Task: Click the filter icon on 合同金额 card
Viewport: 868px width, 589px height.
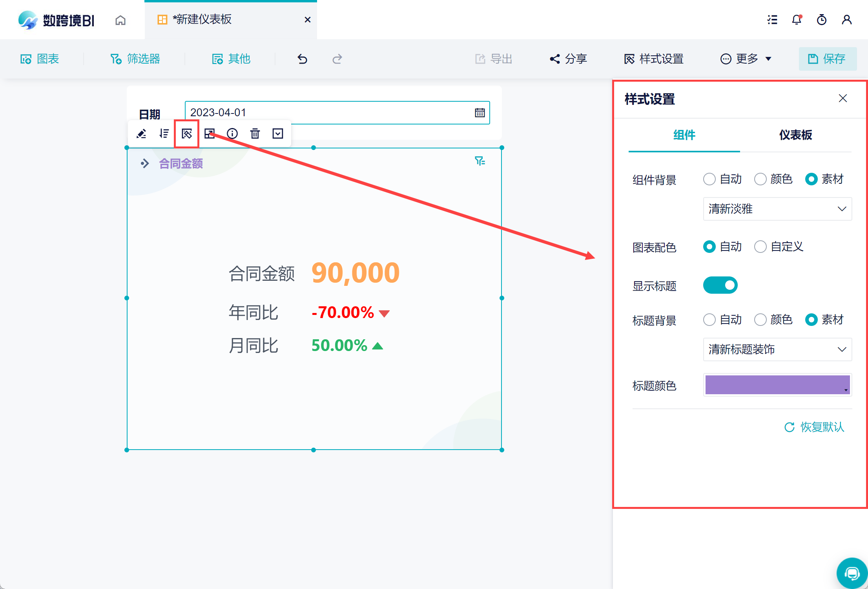Action: coord(480,161)
